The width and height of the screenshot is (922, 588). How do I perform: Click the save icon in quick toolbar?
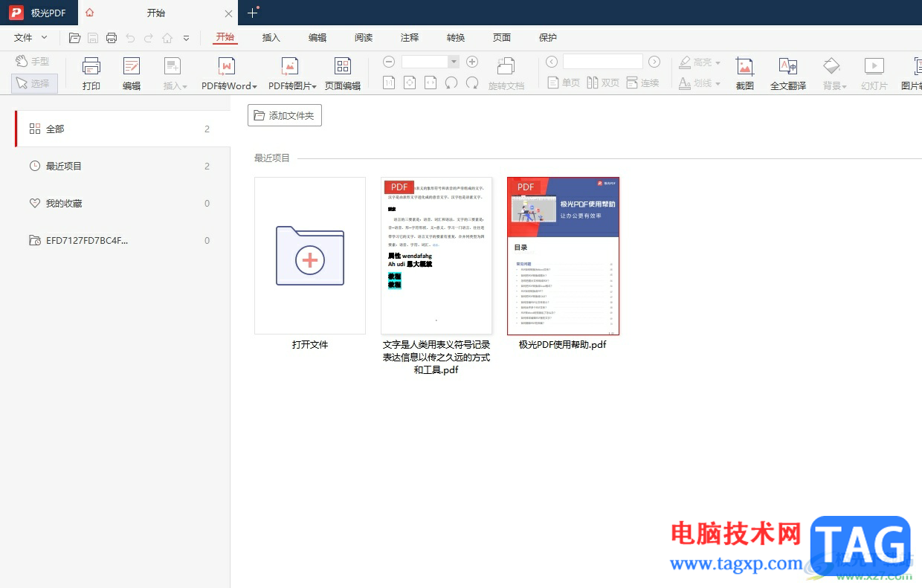(x=93, y=38)
